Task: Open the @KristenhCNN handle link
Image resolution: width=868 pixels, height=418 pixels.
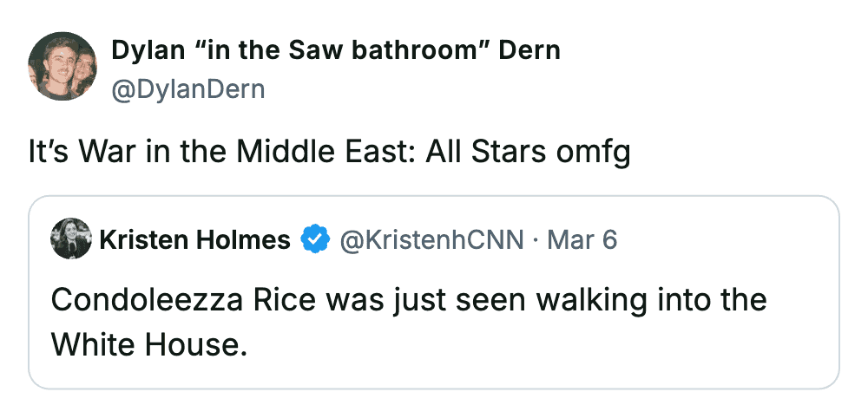Action: [x=432, y=238]
